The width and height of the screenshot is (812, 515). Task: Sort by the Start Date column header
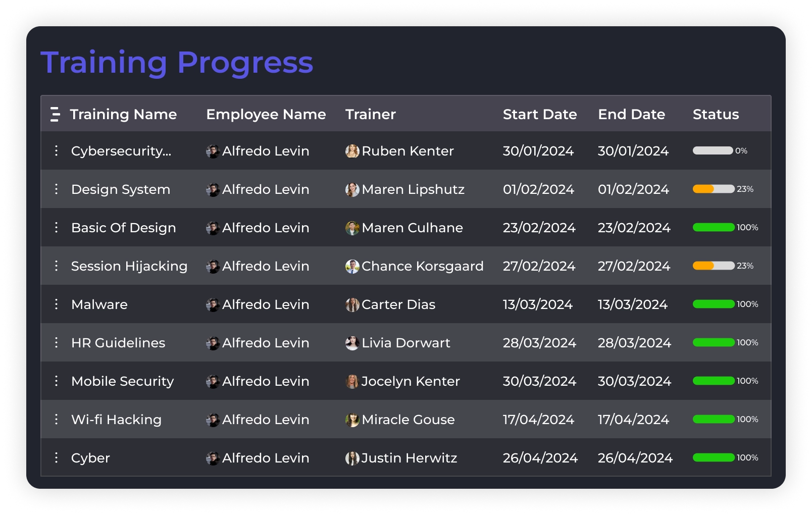click(x=539, y=114)
